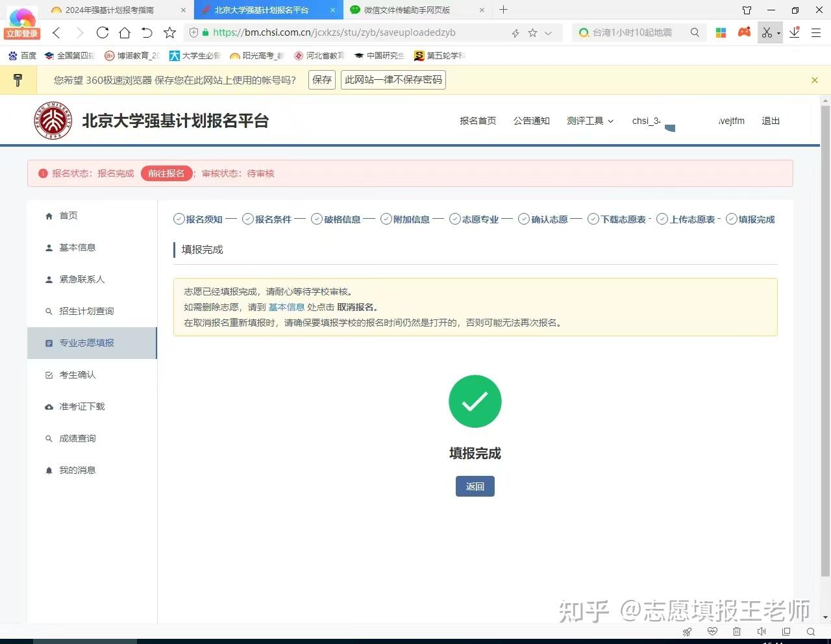The image size is (831, 644).
Task: Click the green checkmark completion icon
Action: click(x=475, y=401)
